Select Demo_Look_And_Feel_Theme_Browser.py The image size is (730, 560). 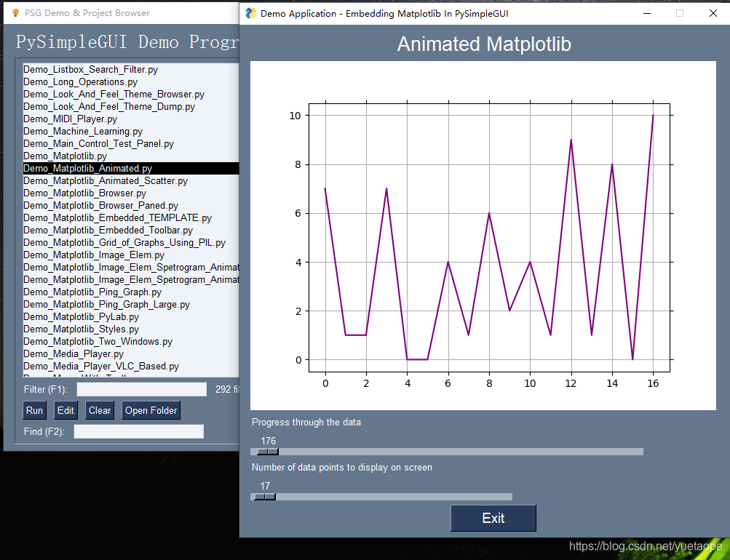click(131, 94)
